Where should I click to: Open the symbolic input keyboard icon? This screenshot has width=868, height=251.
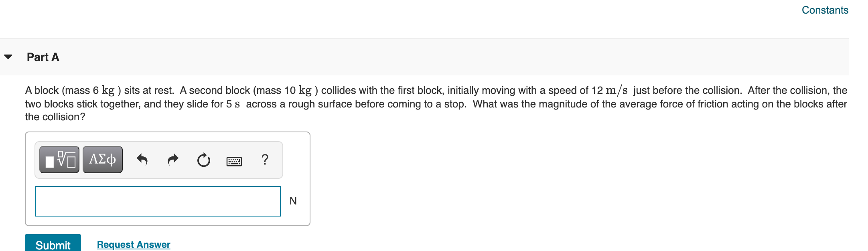234,160
